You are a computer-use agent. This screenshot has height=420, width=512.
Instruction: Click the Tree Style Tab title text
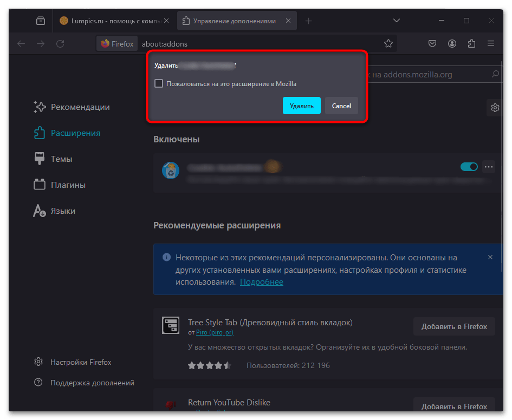point(270,323)
